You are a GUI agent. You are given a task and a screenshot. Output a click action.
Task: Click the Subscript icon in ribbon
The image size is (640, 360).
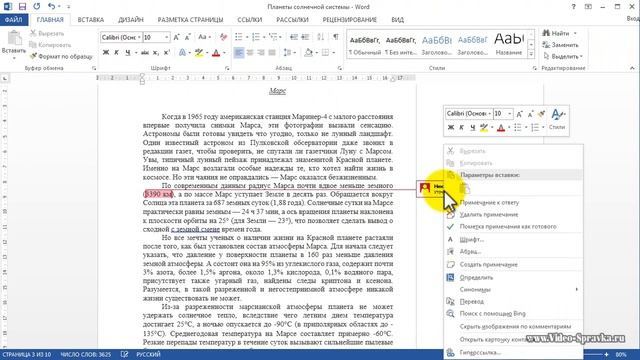(x=156, y=53)
